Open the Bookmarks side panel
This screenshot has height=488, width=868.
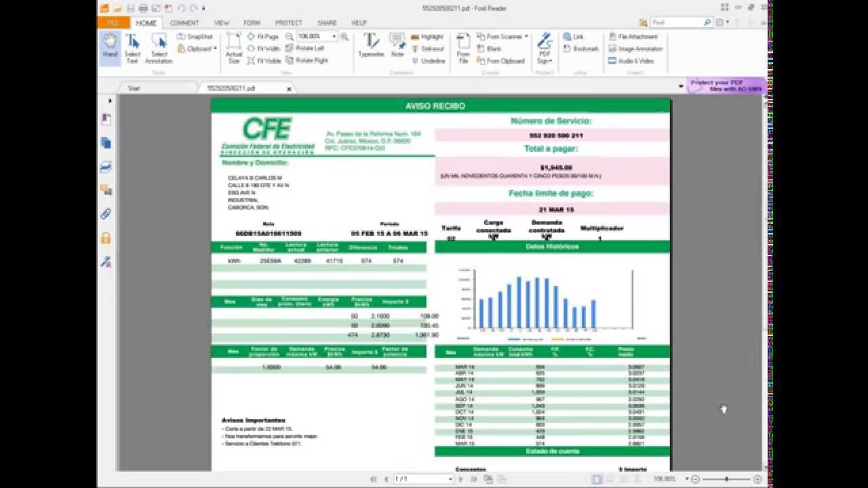pyautogui.click(x=106, y=119)
